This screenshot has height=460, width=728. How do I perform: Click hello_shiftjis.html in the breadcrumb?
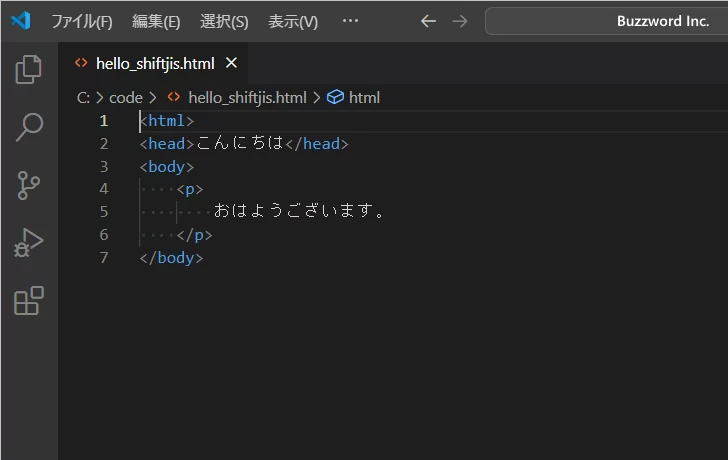point(247,97)
